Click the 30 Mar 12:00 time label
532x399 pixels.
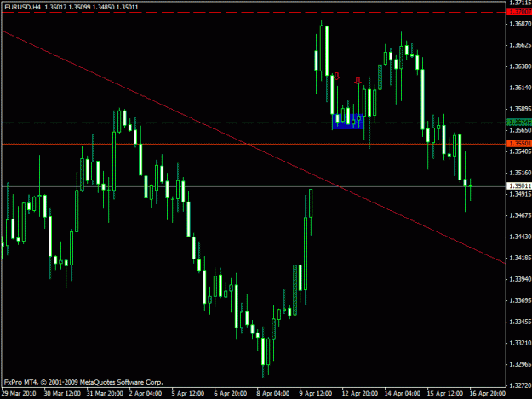(62, 394)
